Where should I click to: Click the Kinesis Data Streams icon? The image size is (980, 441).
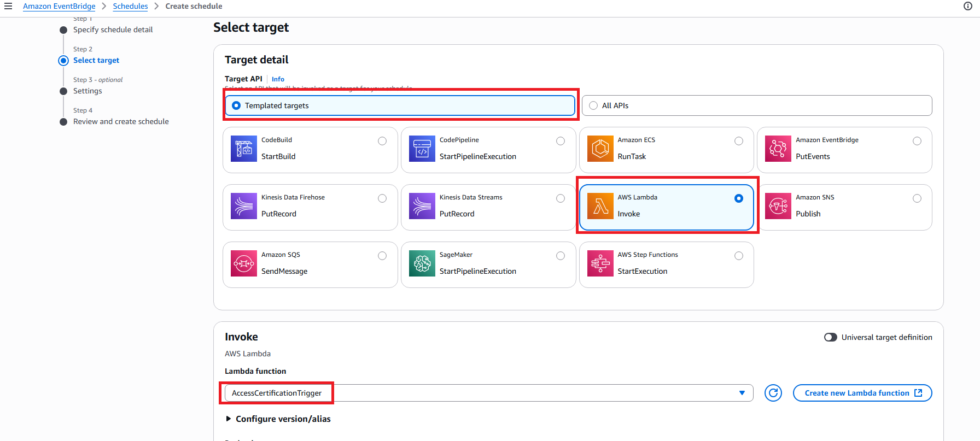click(x=422, y=206)
